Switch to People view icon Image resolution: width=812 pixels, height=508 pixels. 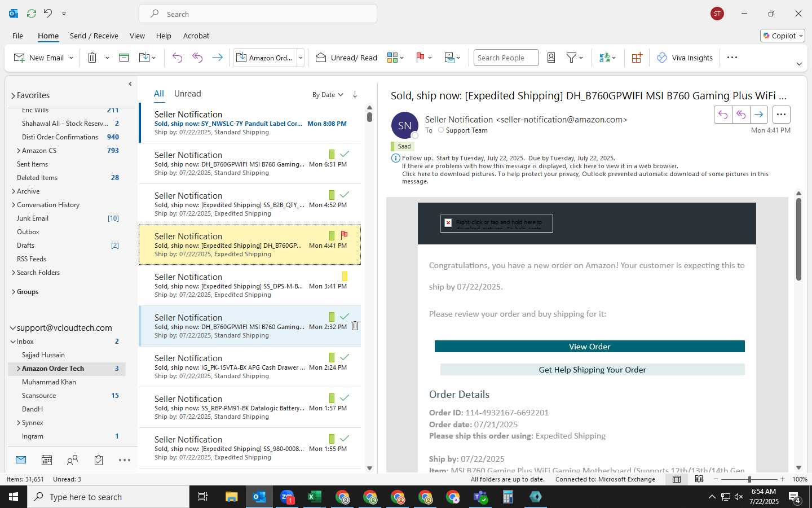(x=72, y=460)
